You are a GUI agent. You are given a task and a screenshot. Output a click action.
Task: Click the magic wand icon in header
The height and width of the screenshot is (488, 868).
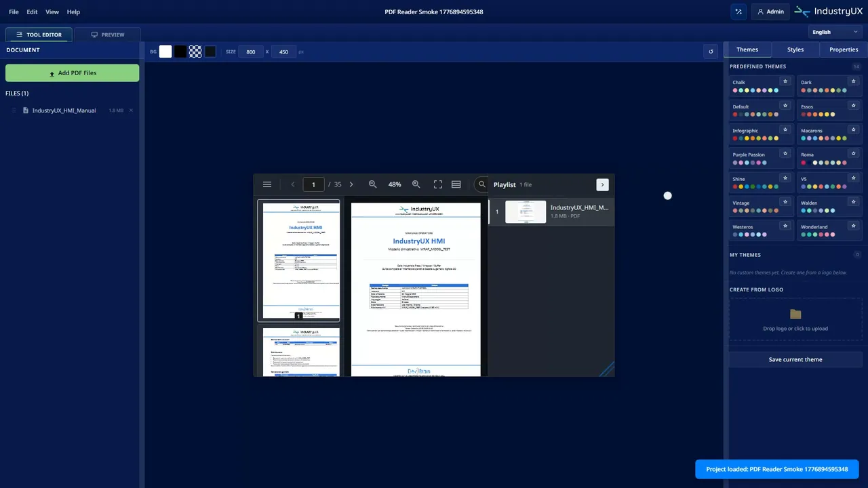pos(738,12)
